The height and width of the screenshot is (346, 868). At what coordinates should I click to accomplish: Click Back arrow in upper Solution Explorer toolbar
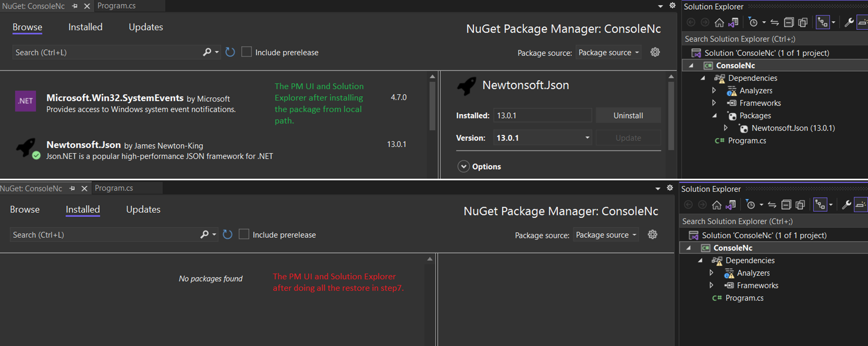click(691, 23)
